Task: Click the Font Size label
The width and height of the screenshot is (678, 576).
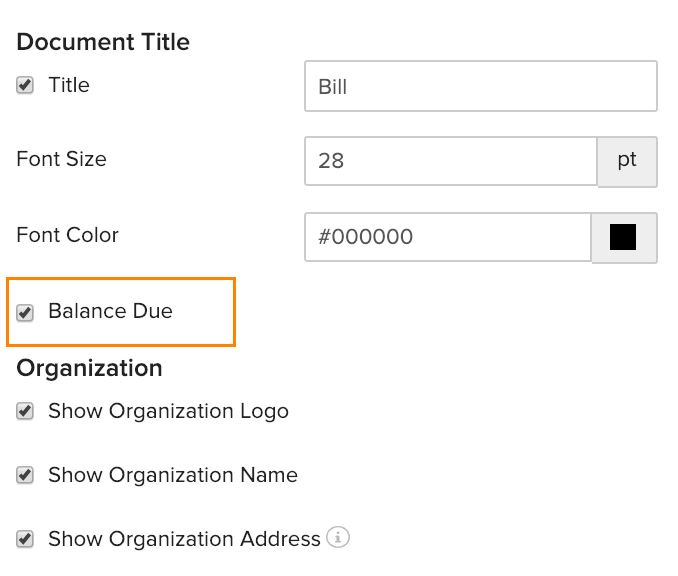Action: 61,159
